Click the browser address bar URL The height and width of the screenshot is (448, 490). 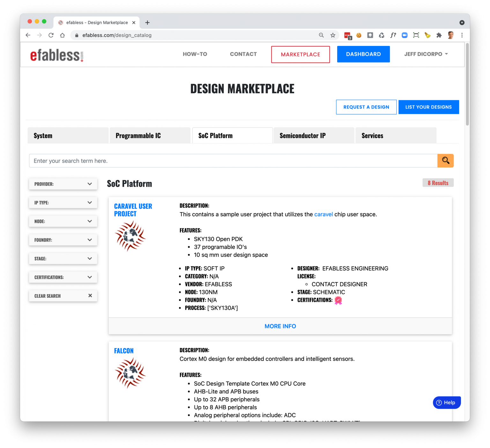coord(117,35)
